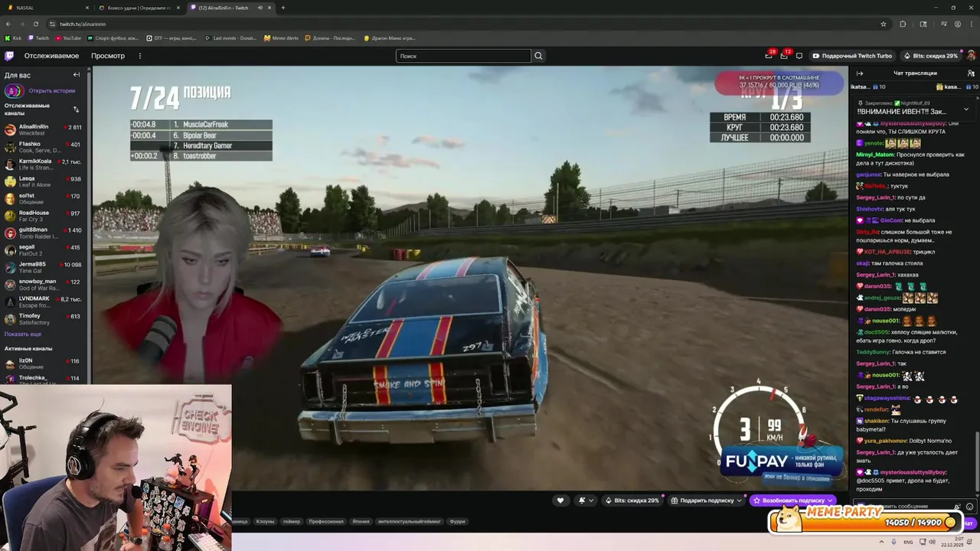Screen dimensions: 980x551
Task: Open RoadHouse channel in sidebar
Action: click(x=44, y=216)
